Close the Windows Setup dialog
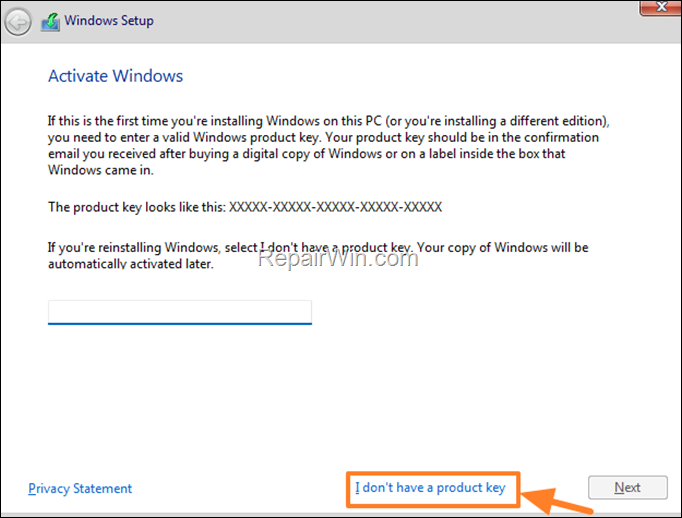Screen dimensions: 682x518 click(660, 7)
